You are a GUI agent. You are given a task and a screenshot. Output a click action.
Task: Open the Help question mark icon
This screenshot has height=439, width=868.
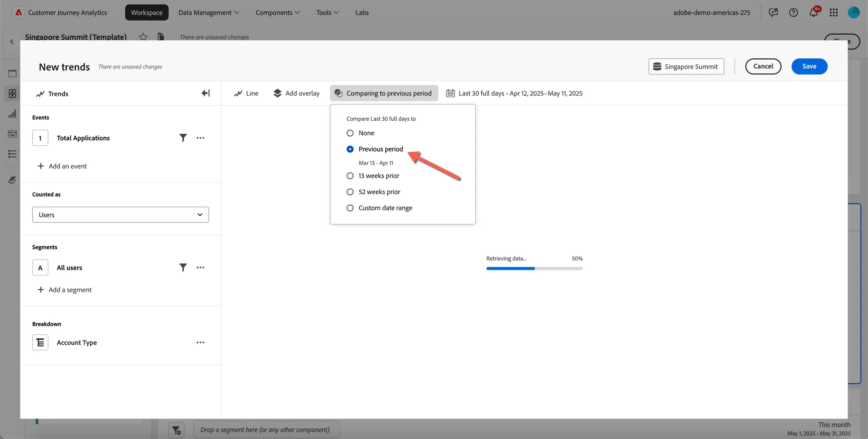793,13
